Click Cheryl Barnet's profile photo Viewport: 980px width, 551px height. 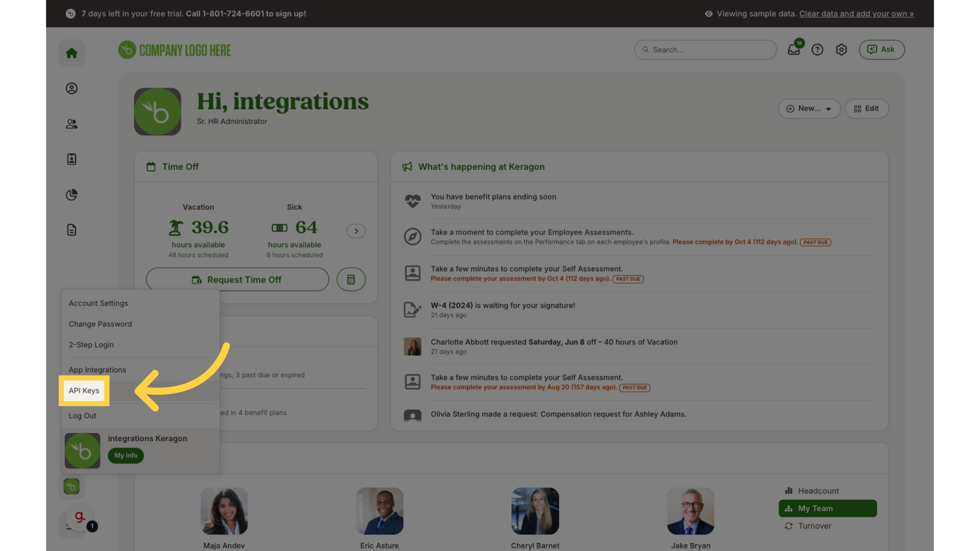click(x=535, y=511)
